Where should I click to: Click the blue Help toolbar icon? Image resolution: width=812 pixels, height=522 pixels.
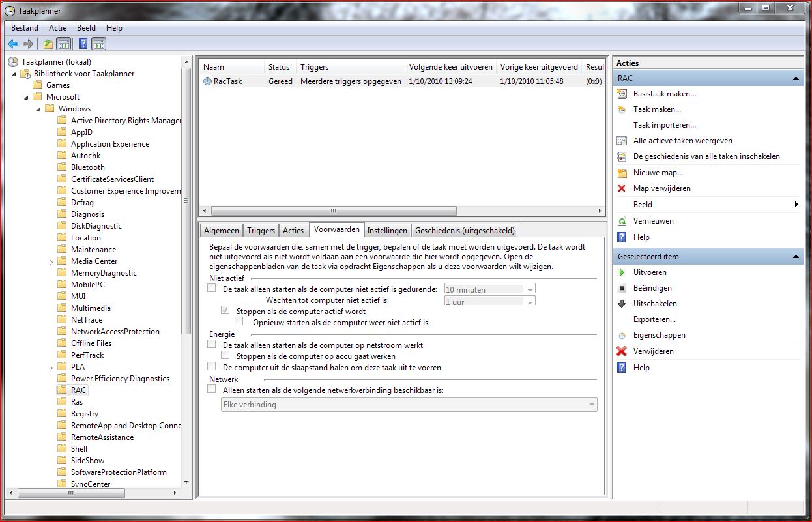[x=83, y=44]
